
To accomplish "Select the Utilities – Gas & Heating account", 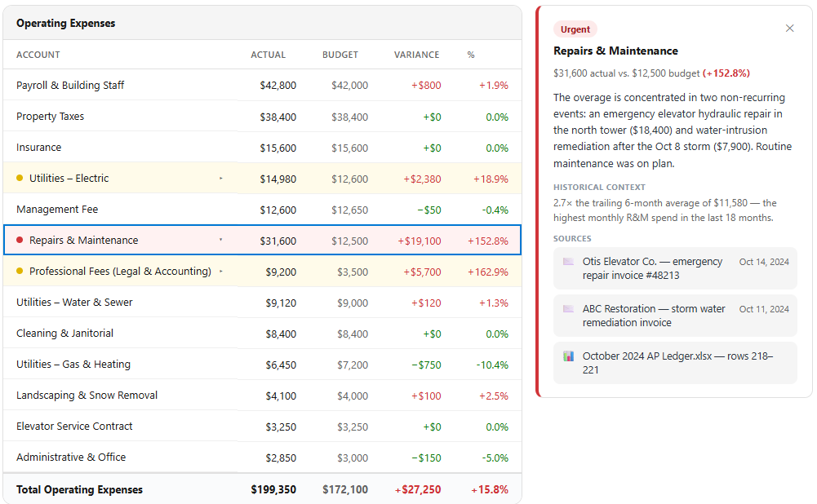I will [73, 364].
